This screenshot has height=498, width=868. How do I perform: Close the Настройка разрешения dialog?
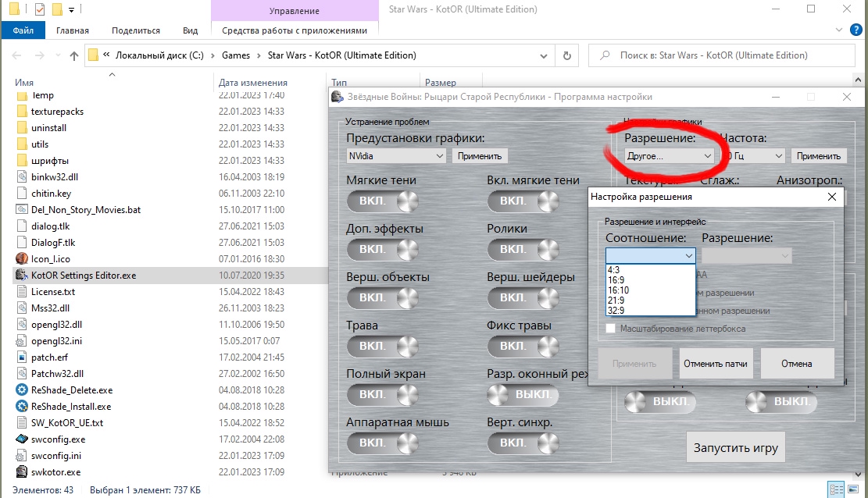[x=832, y=197]
